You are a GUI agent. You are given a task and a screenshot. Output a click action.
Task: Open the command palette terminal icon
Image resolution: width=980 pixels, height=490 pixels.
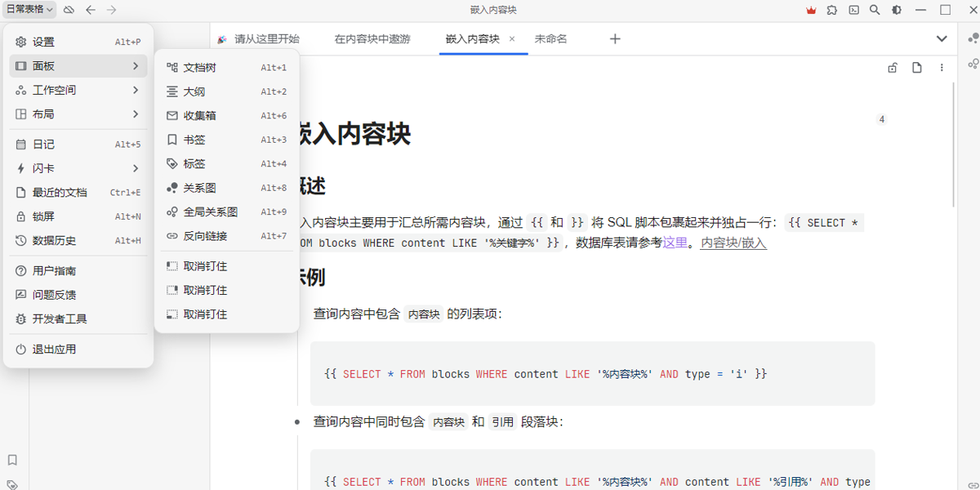pos(853,10)
